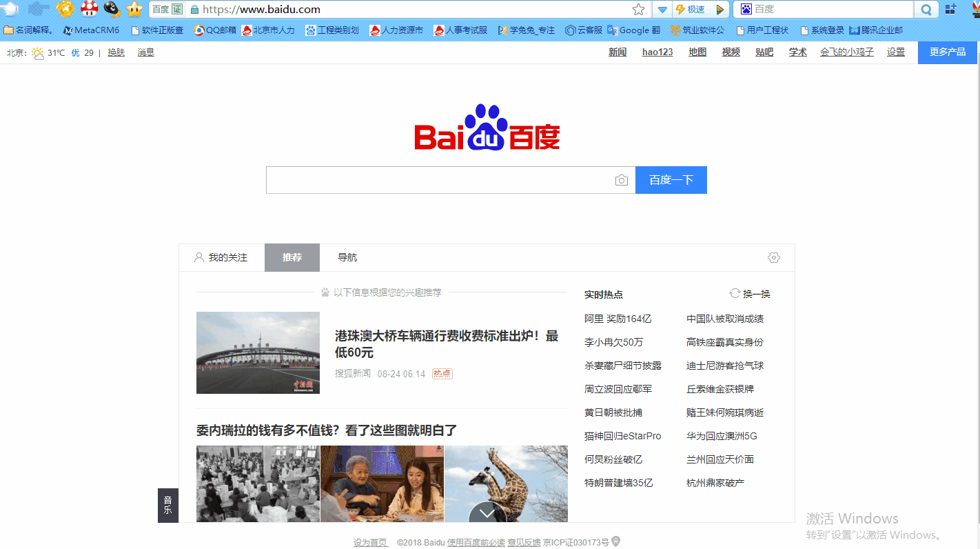This screenshot has width=980, height=549.
Task: Click the Baidu main search input field
Action: 440,180
